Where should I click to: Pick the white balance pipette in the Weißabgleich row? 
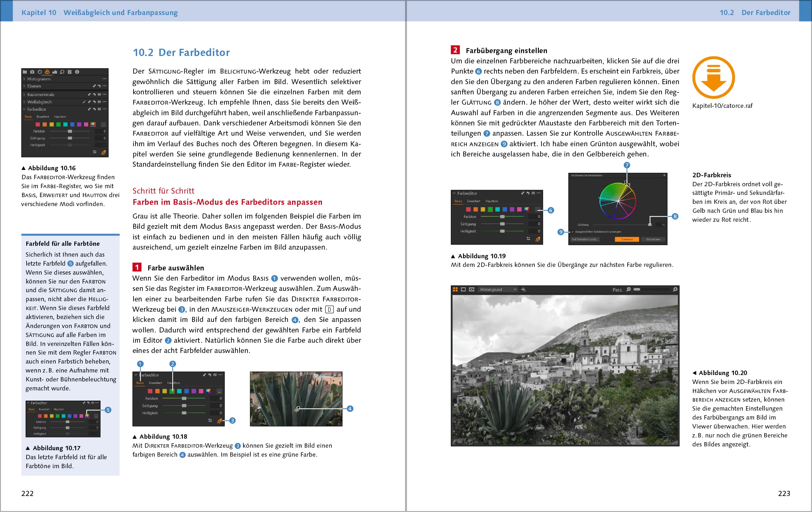(84, 102)
